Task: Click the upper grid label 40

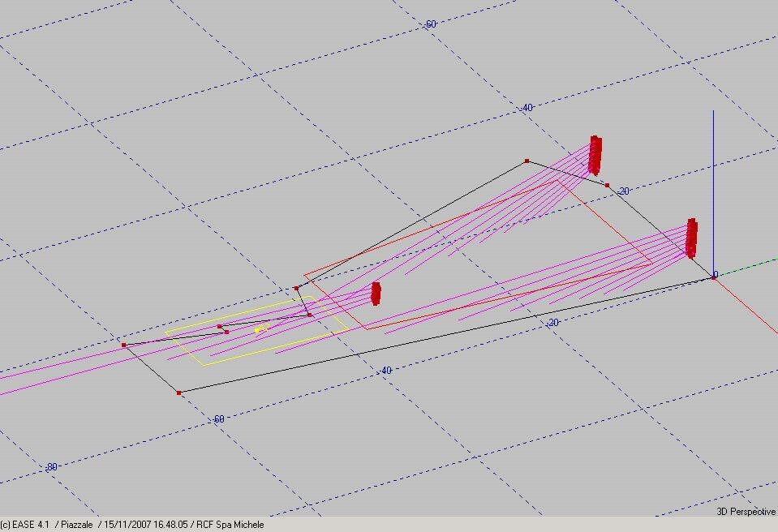Action: 527,108
